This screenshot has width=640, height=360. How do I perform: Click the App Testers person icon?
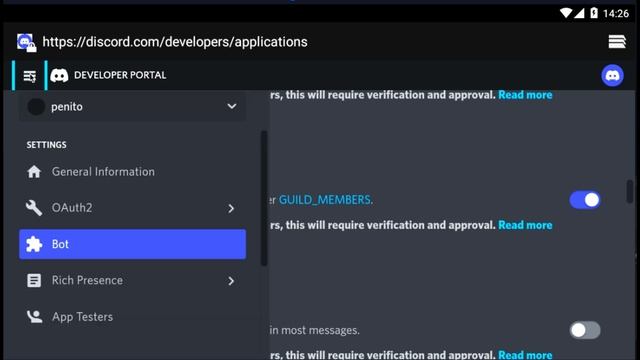[34, 317]
